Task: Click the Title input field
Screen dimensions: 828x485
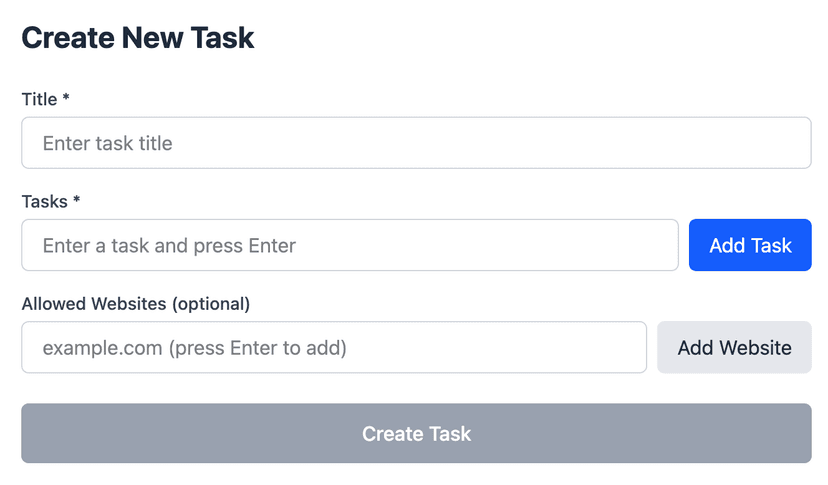Action: click(415, 143)
